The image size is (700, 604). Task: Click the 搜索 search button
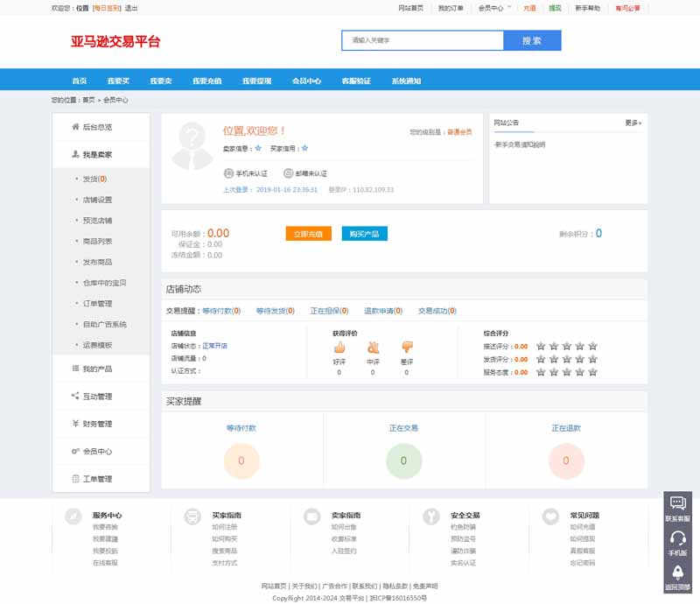click(x=532, y=40)
